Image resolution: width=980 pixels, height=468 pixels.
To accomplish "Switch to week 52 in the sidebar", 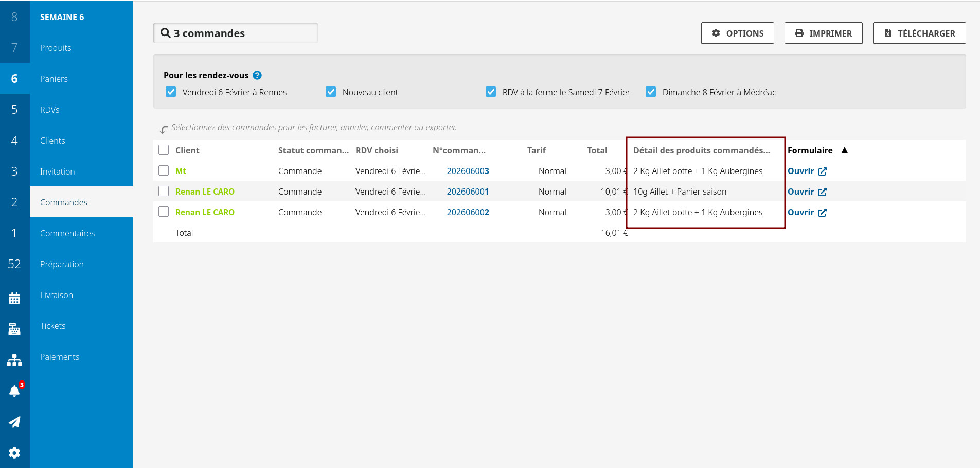I will (x=14, y=264).
